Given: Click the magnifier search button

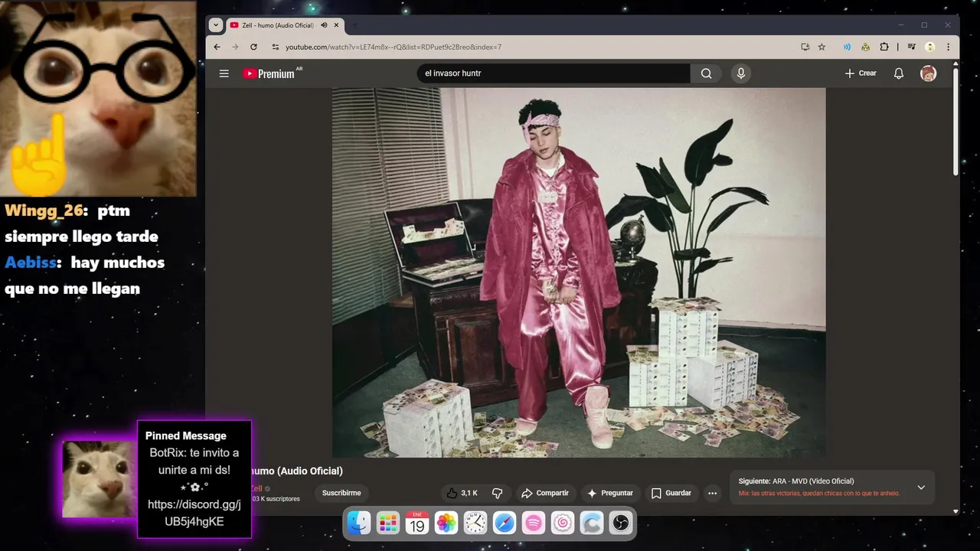Looking at the screenshot, I should point(706,73).
